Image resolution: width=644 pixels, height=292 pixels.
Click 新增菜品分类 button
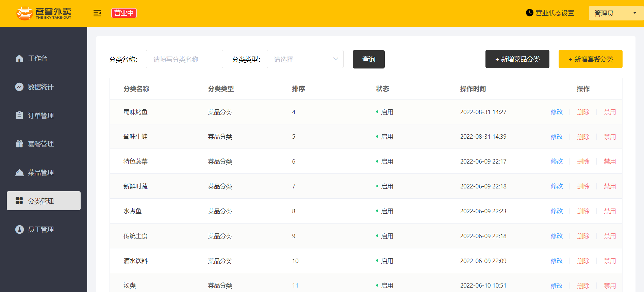click(517, 59)
